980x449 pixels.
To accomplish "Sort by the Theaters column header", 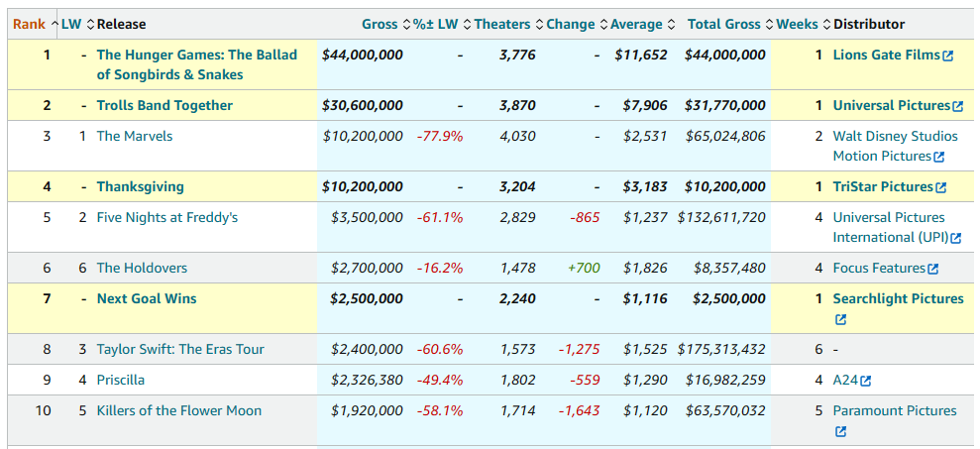I will point(502,24).
